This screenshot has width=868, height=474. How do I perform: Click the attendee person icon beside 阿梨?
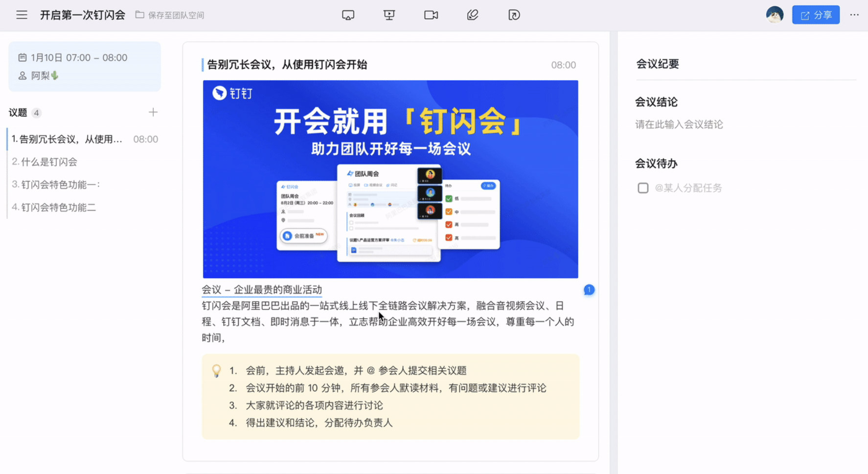click(23, 76)
